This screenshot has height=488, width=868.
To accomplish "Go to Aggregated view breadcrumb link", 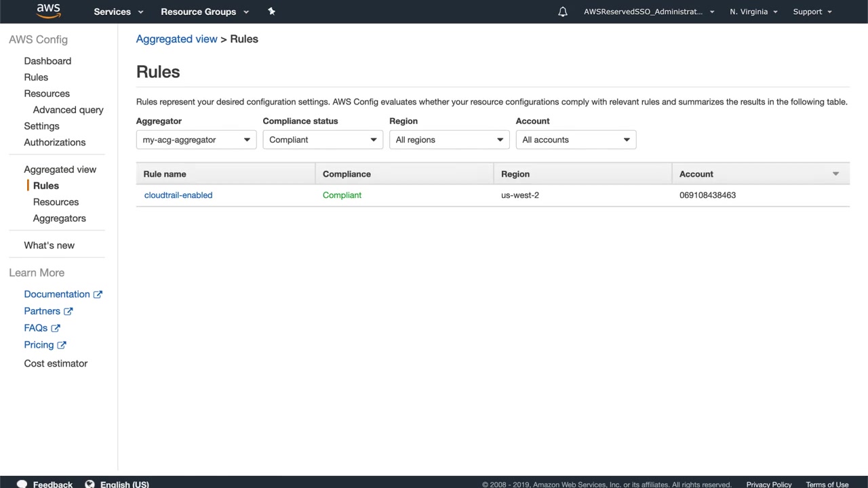I will pyautogui.click(x=176, y=39).
